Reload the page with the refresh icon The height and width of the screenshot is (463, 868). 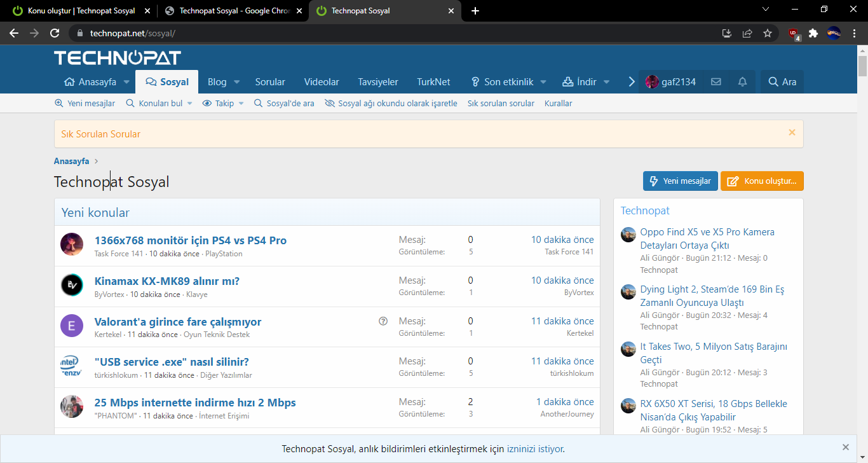(x=55, y=33)
